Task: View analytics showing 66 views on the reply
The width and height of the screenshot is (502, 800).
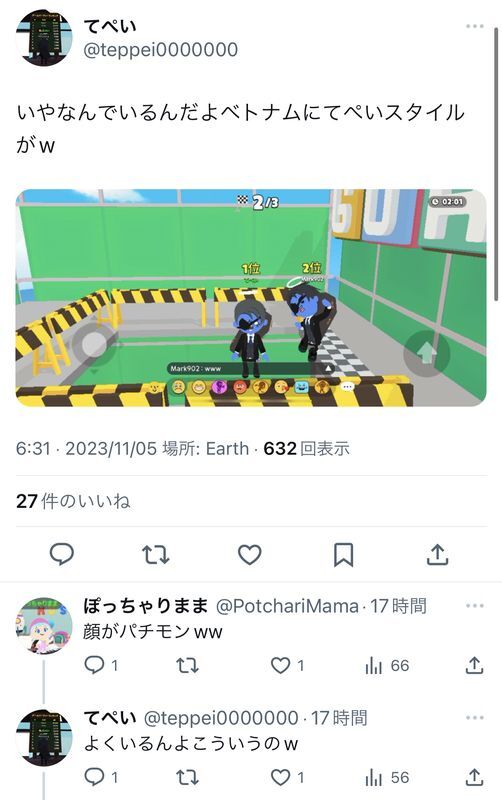Action: click(x=387, y=665)
